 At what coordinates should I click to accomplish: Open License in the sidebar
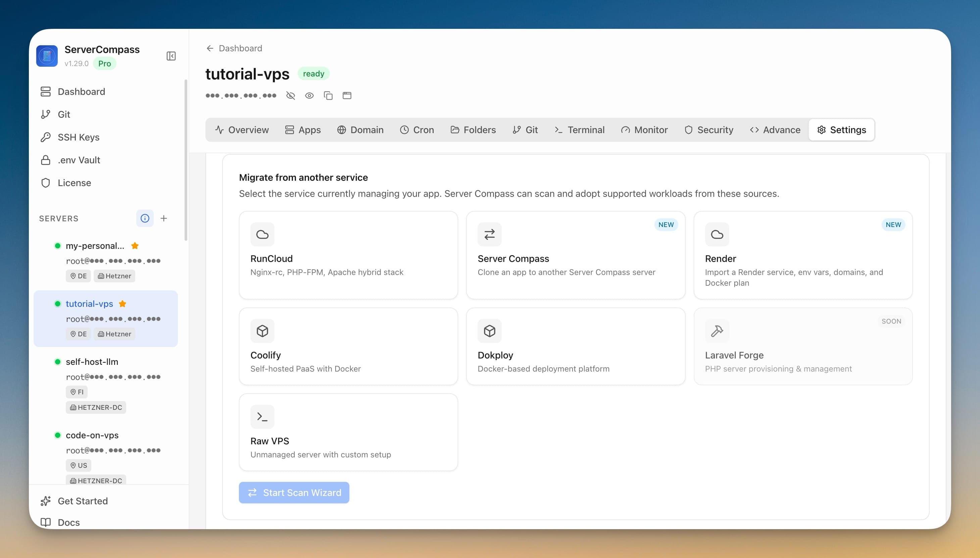(65, 183)
